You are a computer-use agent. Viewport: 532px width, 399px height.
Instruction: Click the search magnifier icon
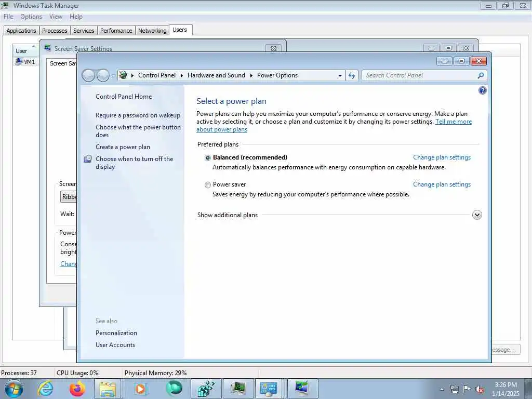pyautogui.click(x=481, y=75)
